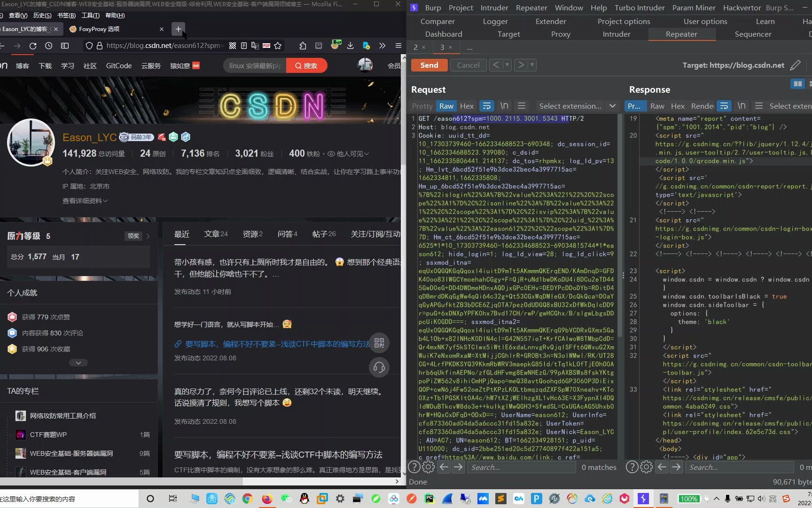Switch response view to Raw
Image resolution: width=812 pixels, height=508 pixels.
657,106
